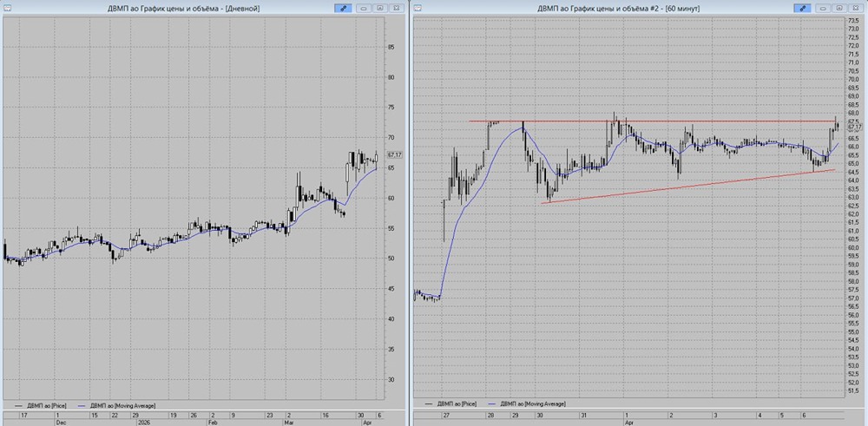This screenshot has height=426, width=868.
Task: Click the 73,5 level on the 60-minute price axis
Action: (853, 20)
